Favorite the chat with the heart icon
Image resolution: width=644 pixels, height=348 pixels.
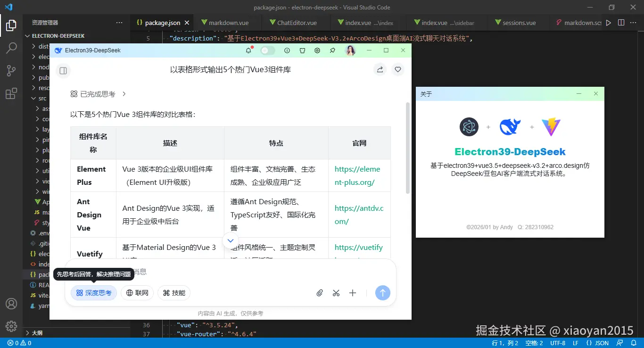click(397, 69)
